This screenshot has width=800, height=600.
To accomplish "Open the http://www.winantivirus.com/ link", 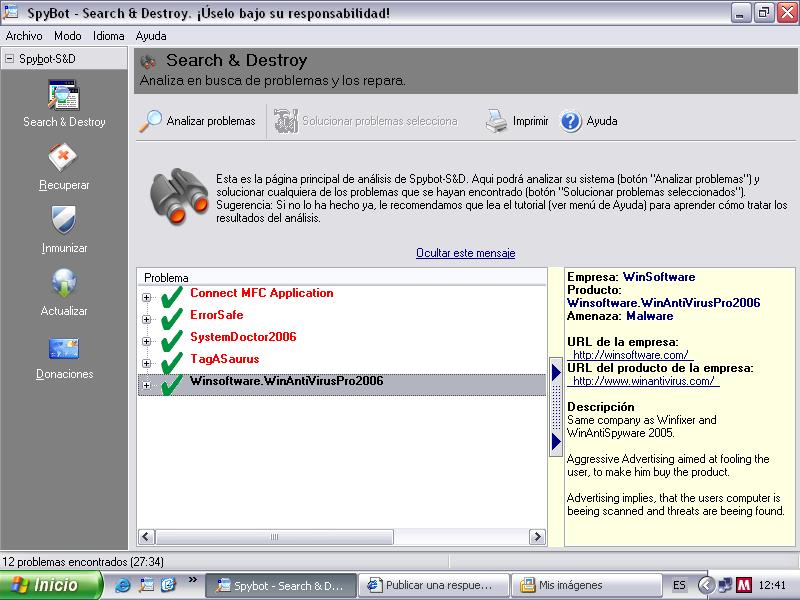I will [x=643, y=381].
